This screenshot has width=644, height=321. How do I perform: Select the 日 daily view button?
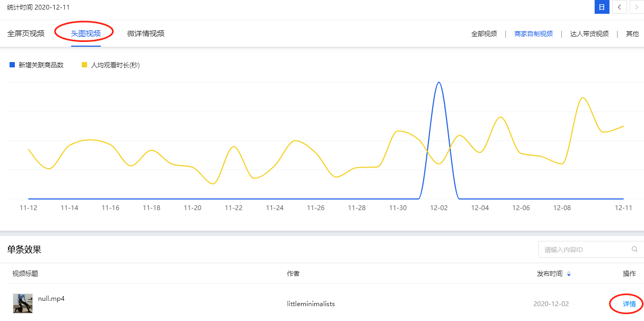(602, 7)
